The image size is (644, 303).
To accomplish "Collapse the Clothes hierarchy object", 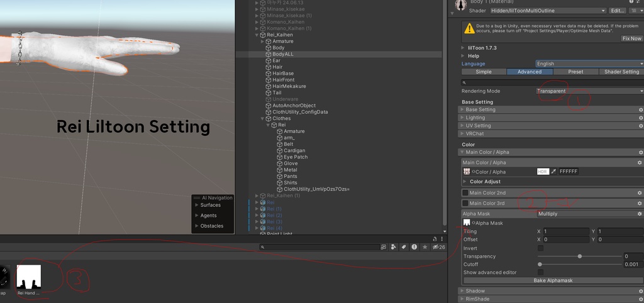I will [263, 118].
